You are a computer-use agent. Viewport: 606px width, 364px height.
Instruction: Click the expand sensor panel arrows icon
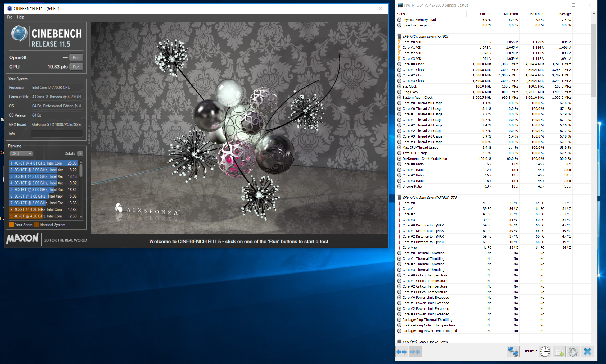point(402,352)
